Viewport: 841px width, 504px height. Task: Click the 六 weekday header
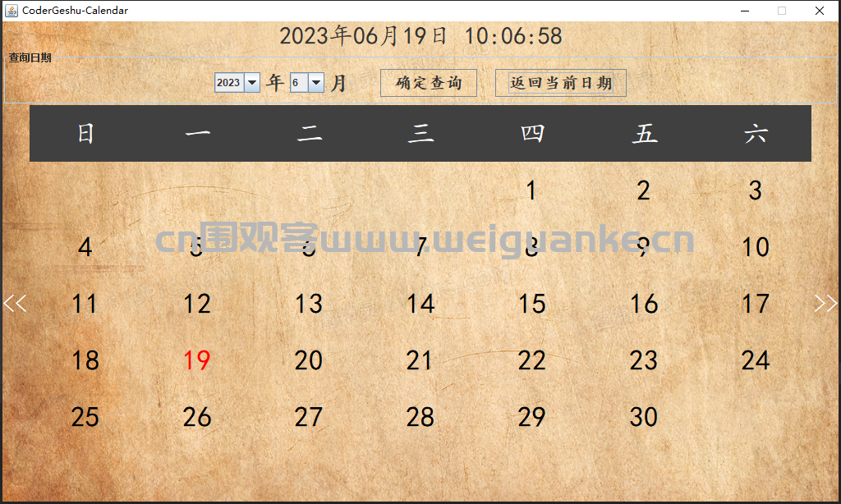756,134
